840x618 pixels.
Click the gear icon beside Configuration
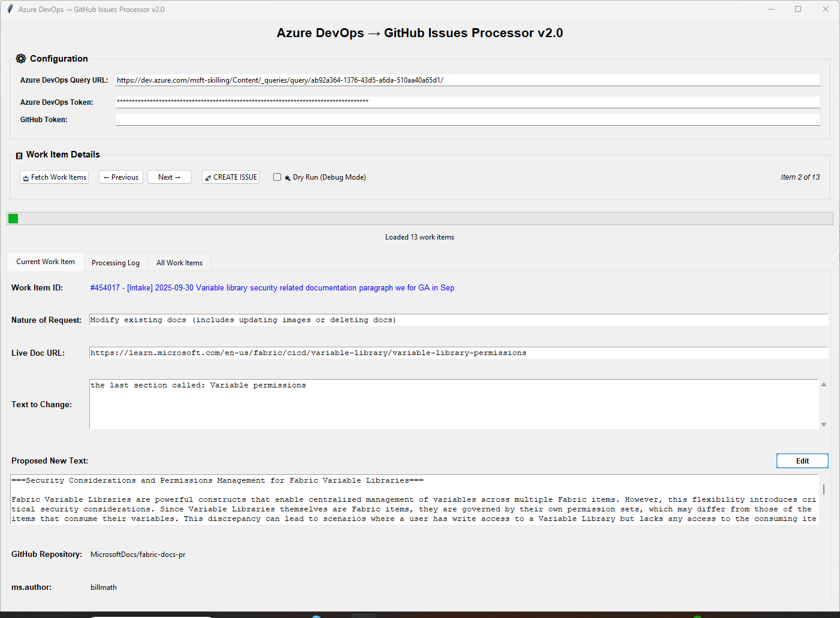point(21,59)
